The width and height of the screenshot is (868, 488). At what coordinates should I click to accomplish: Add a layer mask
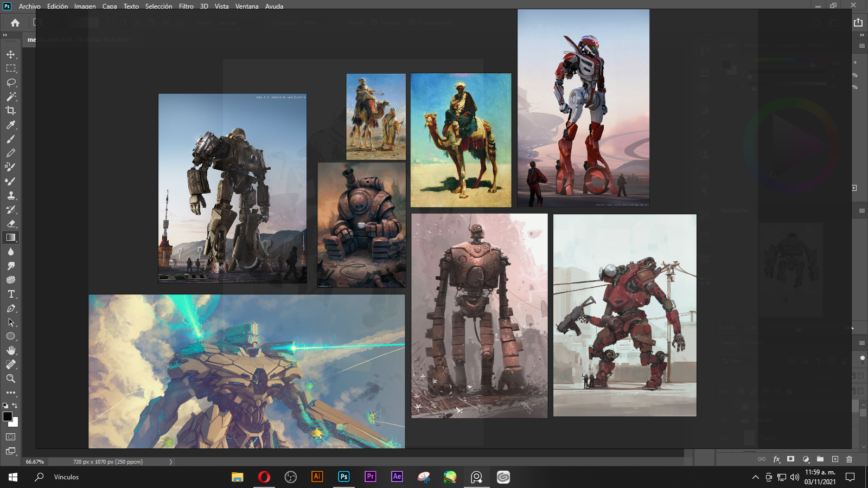point(791,459)
